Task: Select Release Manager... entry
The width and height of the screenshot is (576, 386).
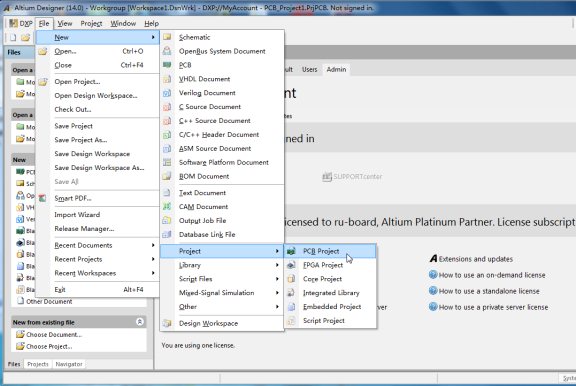Action: pyautogui.click(x=97, y=228)
